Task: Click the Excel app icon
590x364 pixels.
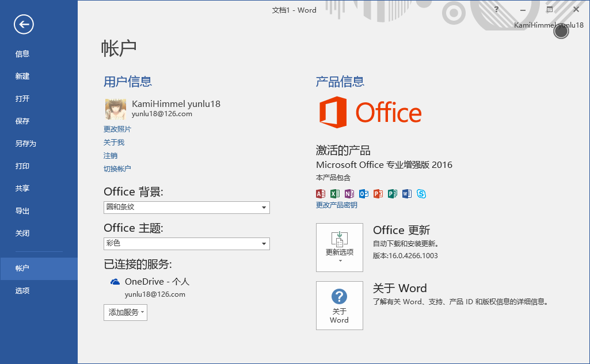Action: point(335,194)
